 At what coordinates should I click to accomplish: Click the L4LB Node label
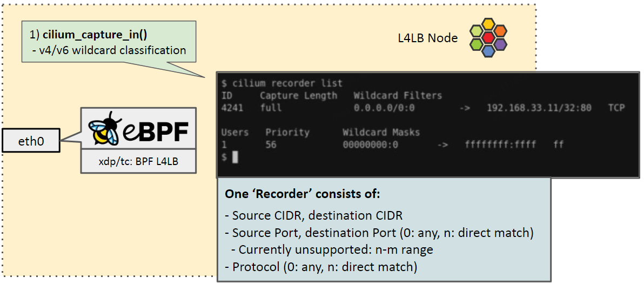point(427,38)
